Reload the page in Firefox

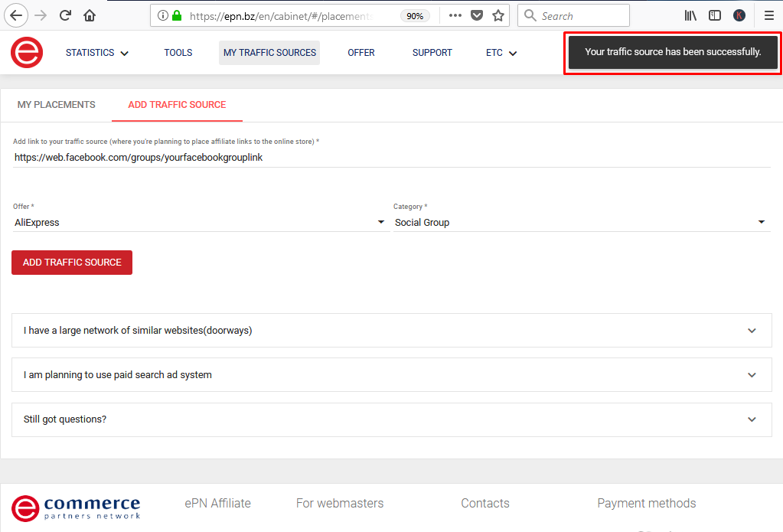tap(65, 15)
